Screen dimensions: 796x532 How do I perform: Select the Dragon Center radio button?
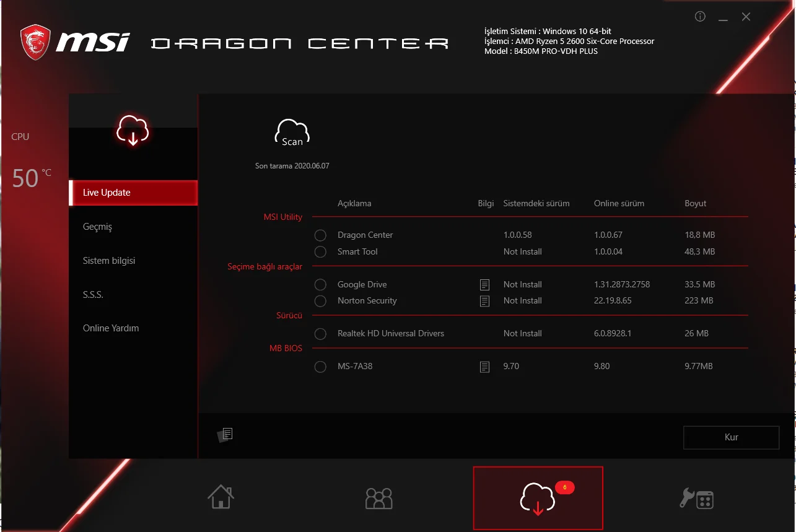coord(320,235)
